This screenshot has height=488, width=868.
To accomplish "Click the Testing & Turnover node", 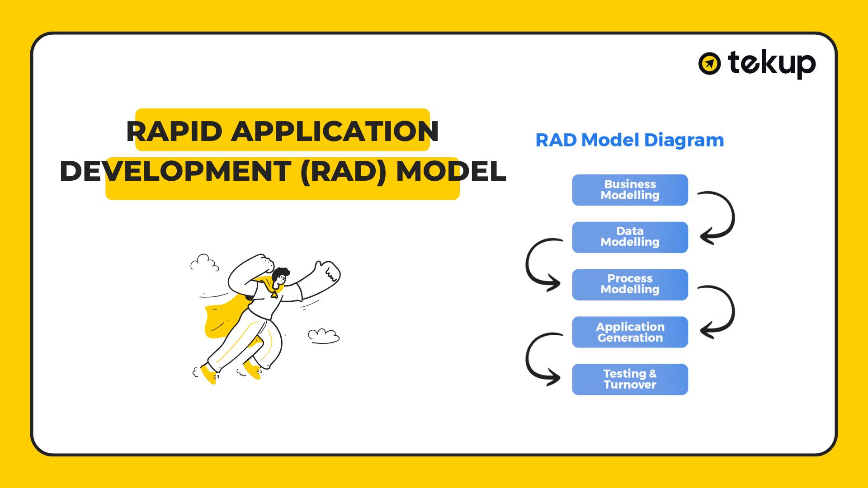I will click(629, 380).
